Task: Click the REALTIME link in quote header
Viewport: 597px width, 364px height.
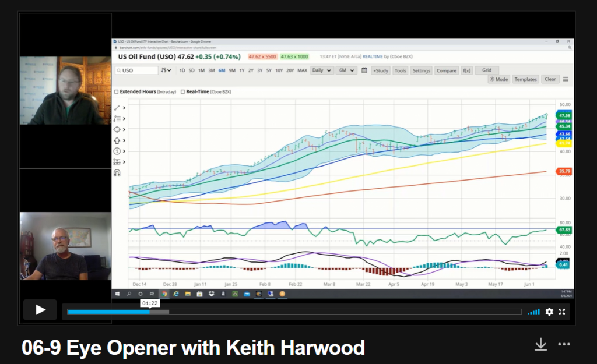Action: 373,56
